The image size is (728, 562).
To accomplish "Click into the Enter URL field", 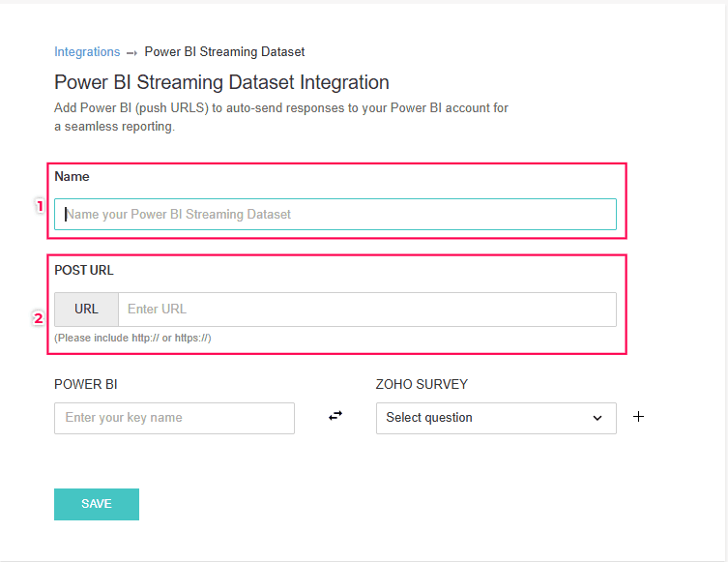I will [367, 310].
